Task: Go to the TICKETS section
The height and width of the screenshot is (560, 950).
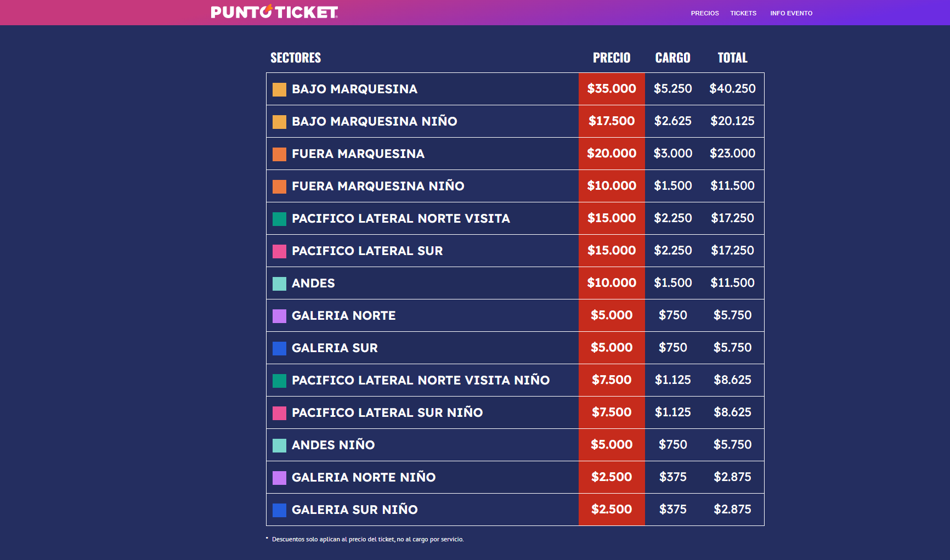Action: [x=743, y=13]
